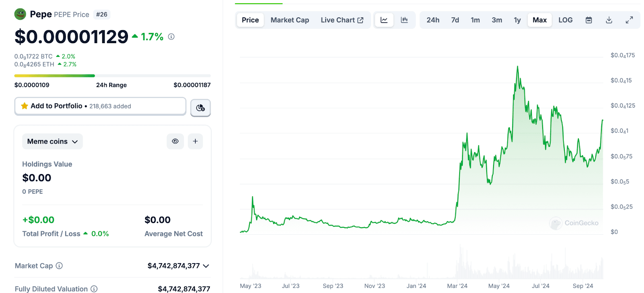The height and width of the screenshot is (293, 644).
Task: Click the Fully Diluted Valuation label
Action: [x=51, y=289]
